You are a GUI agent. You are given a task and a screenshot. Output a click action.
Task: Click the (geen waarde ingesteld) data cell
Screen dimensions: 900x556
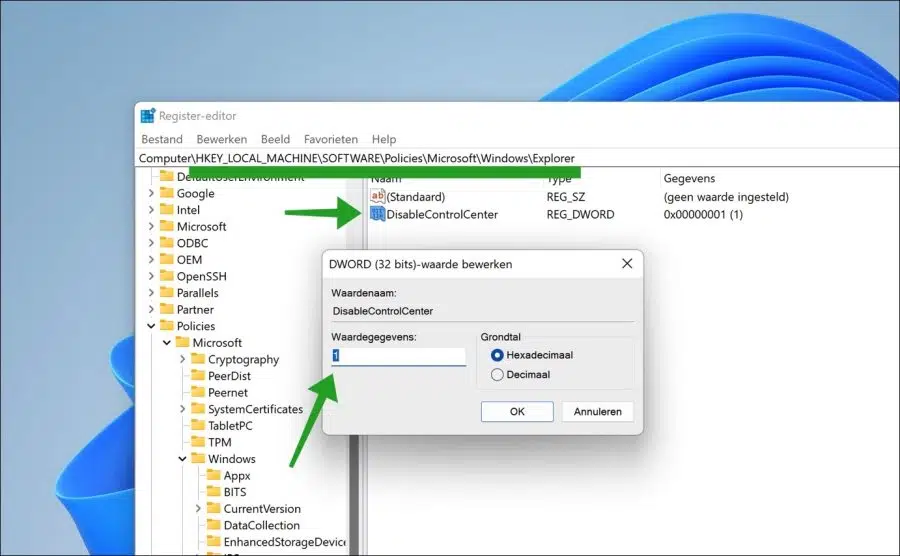coord(726,197)
